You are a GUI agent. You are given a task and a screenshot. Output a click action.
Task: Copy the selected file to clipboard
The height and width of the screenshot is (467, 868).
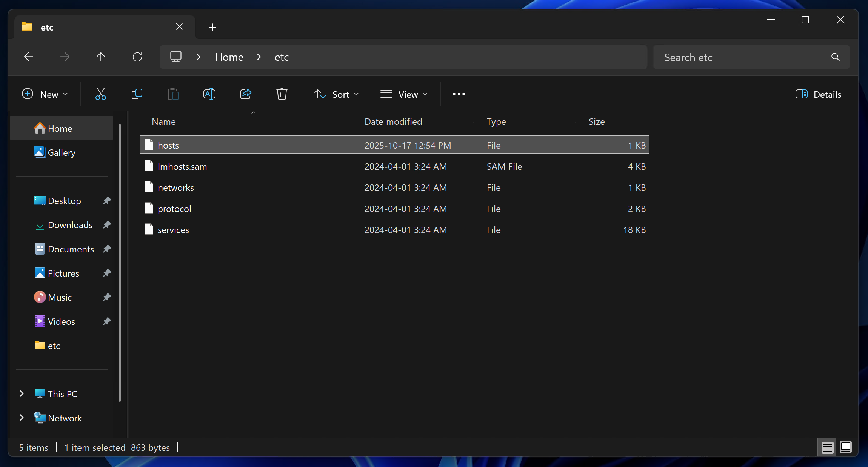(x=137, y=94)
